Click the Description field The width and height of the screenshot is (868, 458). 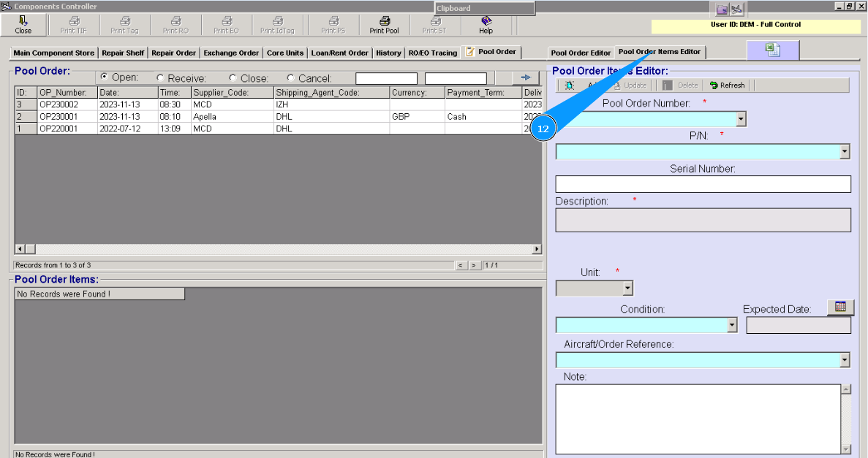(703, 220)
